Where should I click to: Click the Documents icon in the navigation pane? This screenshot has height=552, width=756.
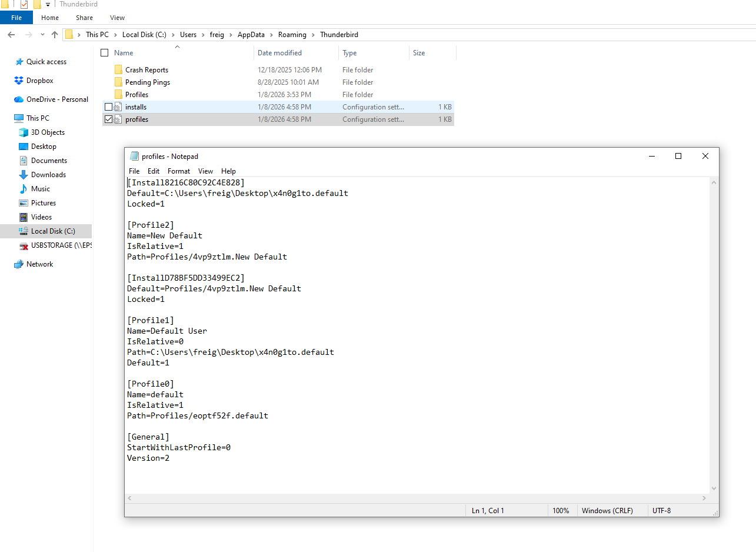pos(24,161)
